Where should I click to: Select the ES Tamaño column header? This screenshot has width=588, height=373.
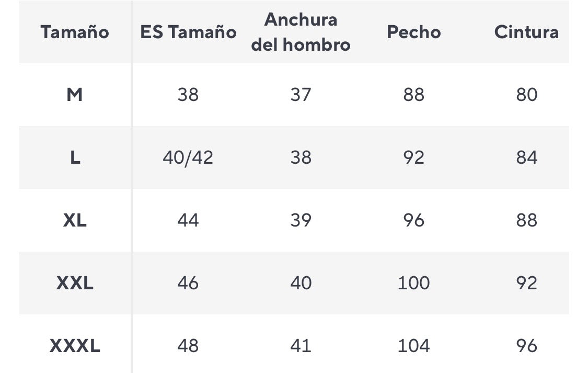188,32
